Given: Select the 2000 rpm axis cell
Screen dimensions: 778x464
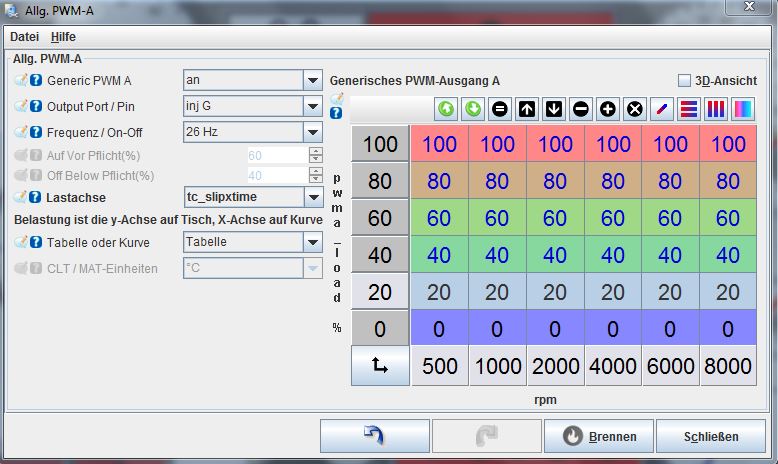Looking at the screenshot, I should (x=556, y=366).
